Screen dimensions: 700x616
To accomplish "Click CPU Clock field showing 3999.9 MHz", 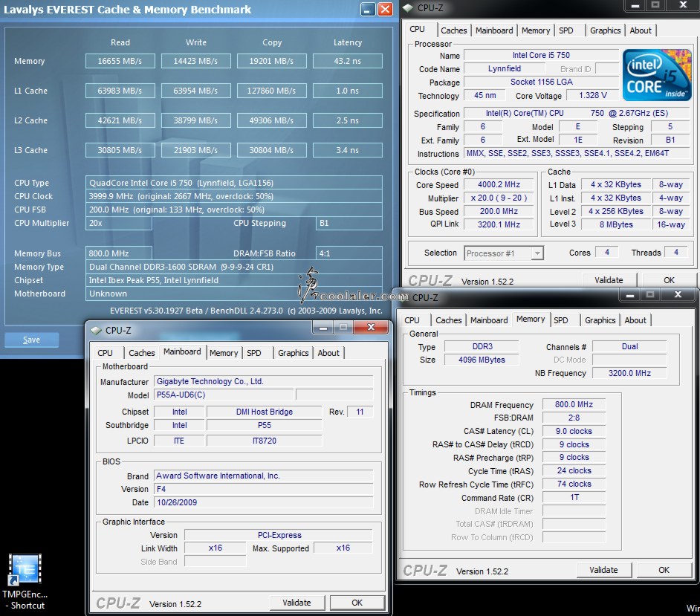I will click(233, 196).
